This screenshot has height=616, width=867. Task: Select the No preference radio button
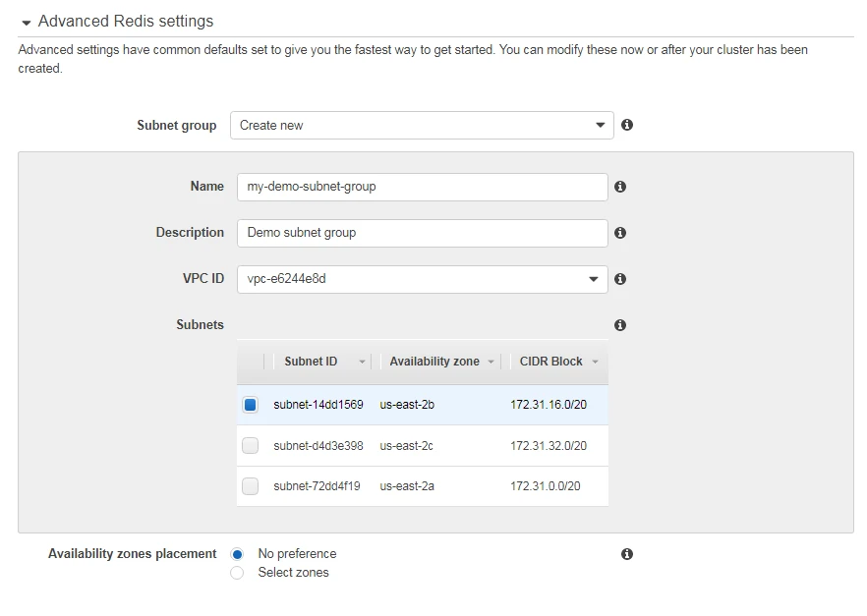click(x=237, y=554)
